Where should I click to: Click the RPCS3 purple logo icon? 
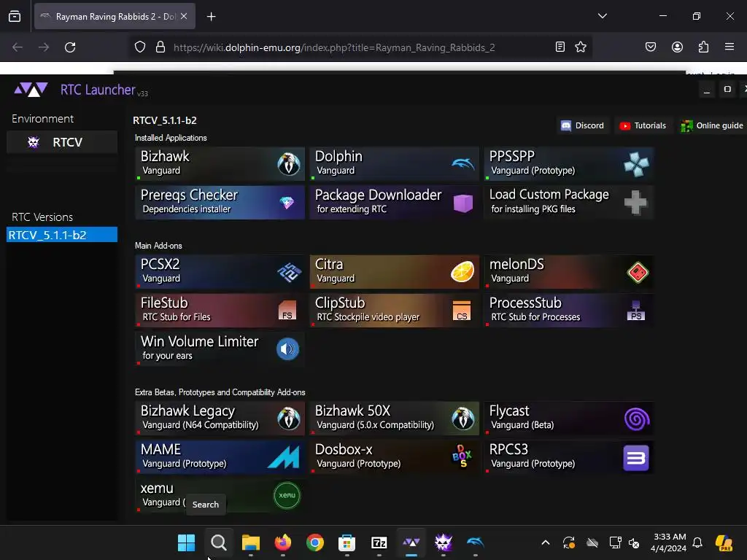[636, 458]
